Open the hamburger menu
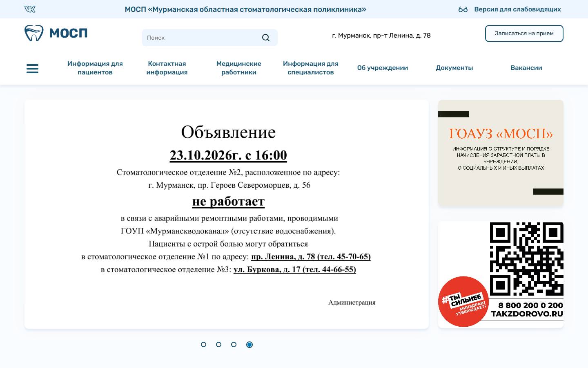This screenshot has height=368, width=588. pos(32,69)
